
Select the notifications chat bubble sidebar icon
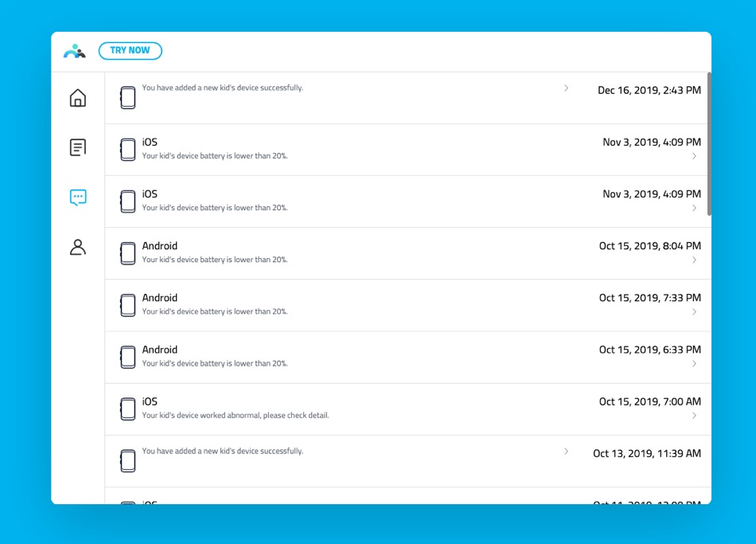[x=78, y=197]
